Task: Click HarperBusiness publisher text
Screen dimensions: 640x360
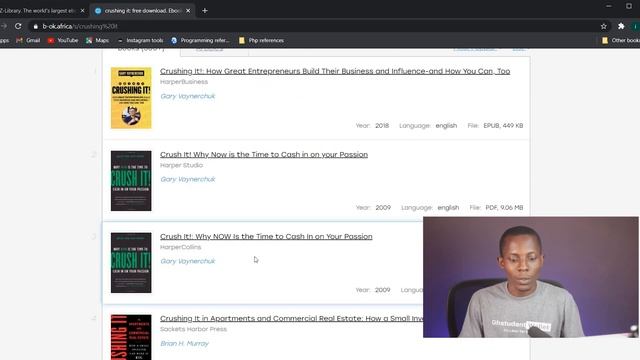Action: [184, 82]
